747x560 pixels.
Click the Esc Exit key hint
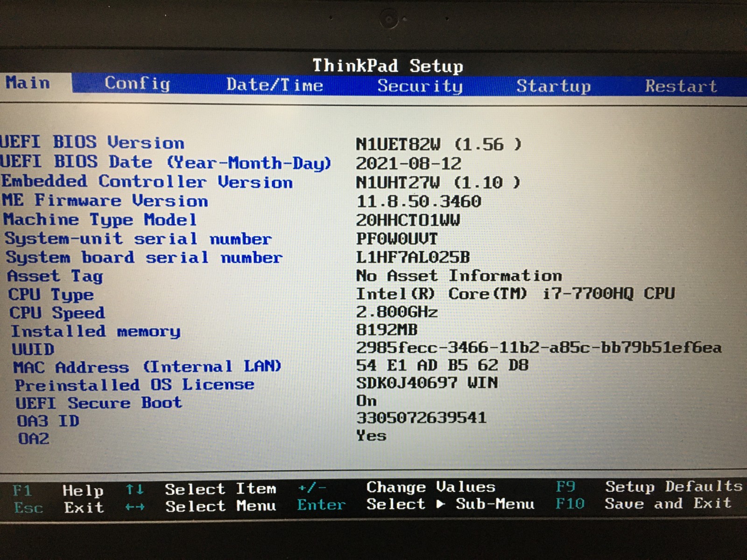(x=59, y=507)
